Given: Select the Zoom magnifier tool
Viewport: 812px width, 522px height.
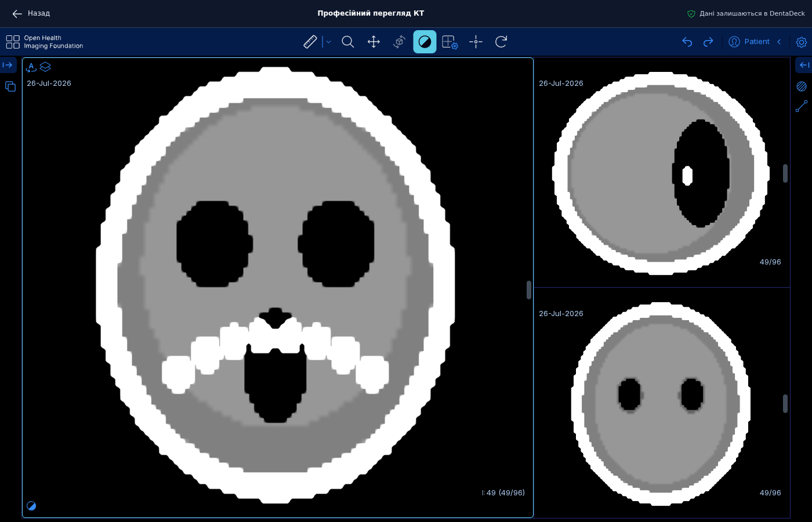Looking at the screenshot, I should (x=348, y=42).
